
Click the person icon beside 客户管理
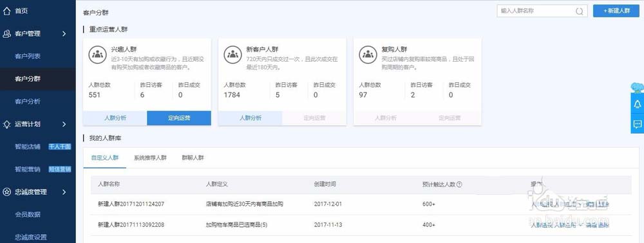(x=6, y=34)
